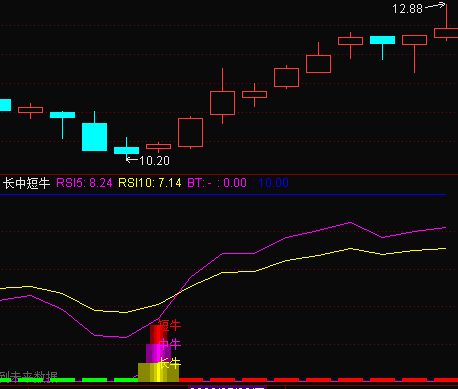Click the BT: - indicator label
Image resolution: width=458 pixels, height=389 pixels.
[x=199, y=183]
